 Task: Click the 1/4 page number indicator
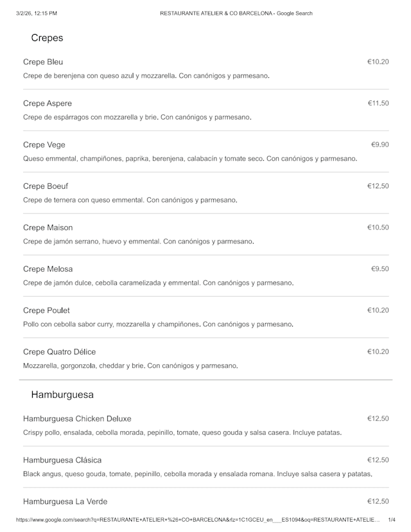pyautogui.click(x=392, y=520)
